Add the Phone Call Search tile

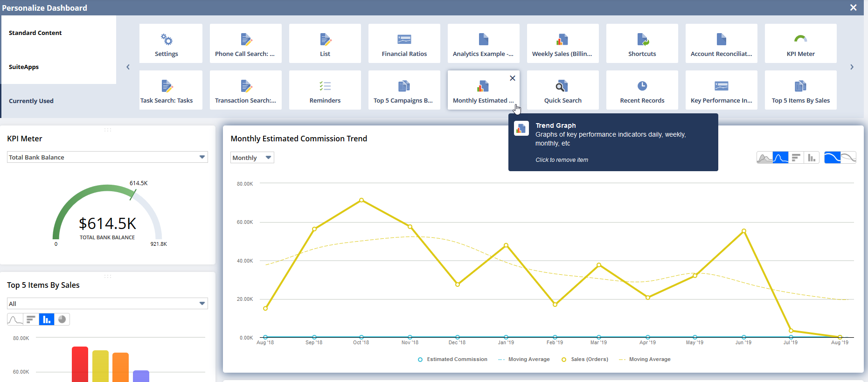pyautogui.click(x=246, y=43)
